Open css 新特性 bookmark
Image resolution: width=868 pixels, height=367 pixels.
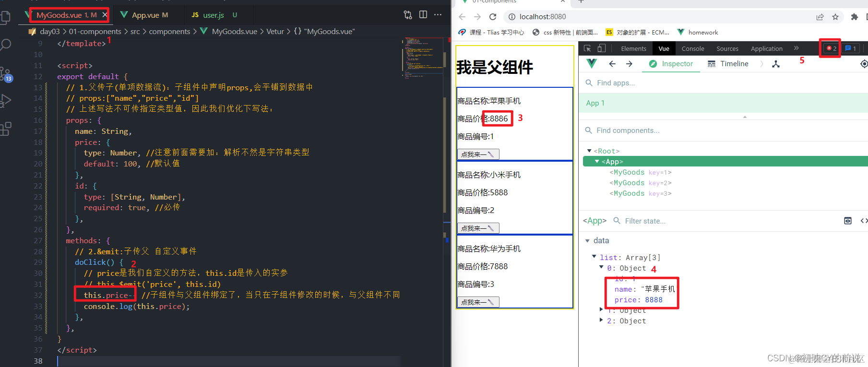(565, 32)
